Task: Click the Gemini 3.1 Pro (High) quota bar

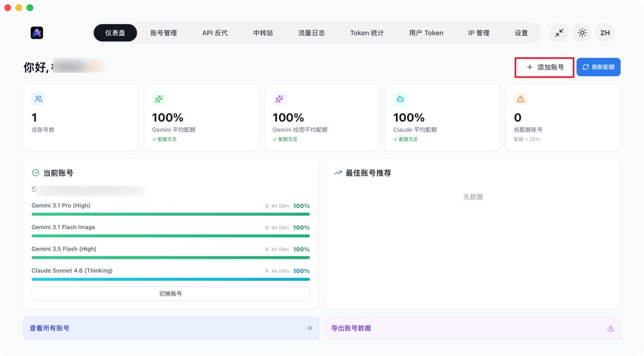Action: pyautogui.click(x=170, y=214)
